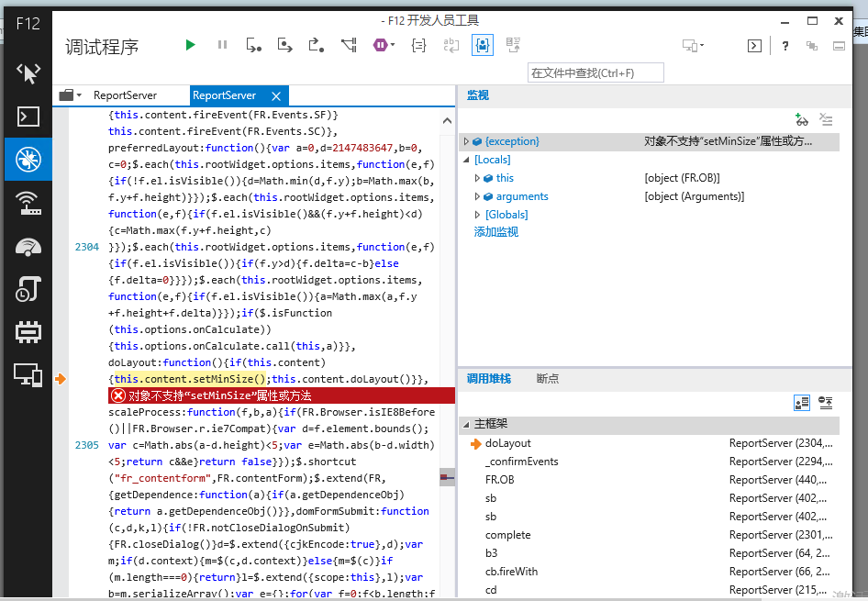Screen dimensions: 868x601
Task: Click the Step Over debugger icon
Action: [x=285, y=45]
